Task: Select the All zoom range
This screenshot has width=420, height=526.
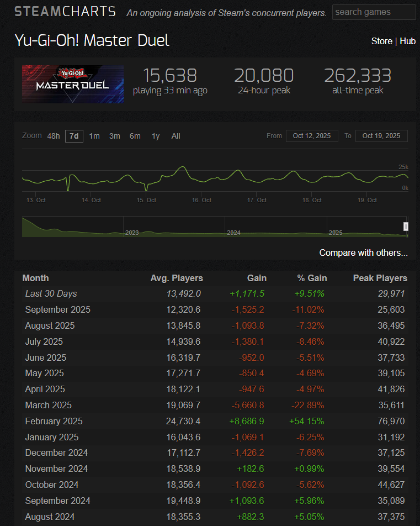Action: 176,136
